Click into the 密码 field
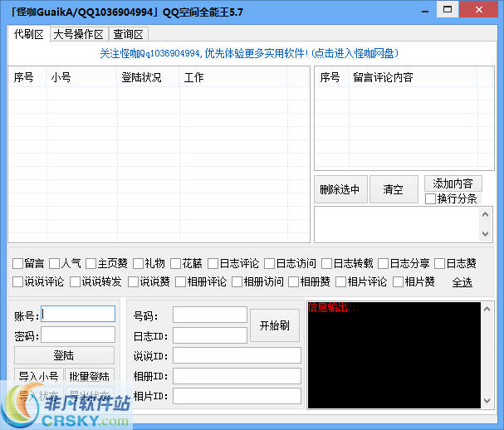Image resolution: width=504 pixels, height=430 pixels. click(x=78, y=334)
